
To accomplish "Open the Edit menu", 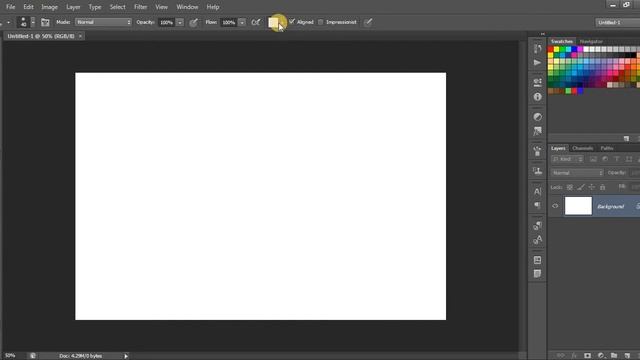I will click(x=28, y=7).
